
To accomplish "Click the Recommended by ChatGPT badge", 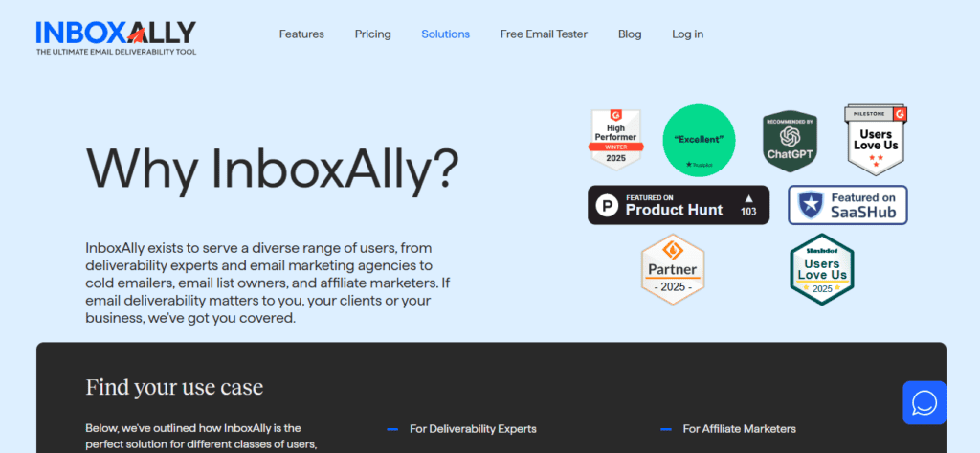I will [x=790, y=141].
